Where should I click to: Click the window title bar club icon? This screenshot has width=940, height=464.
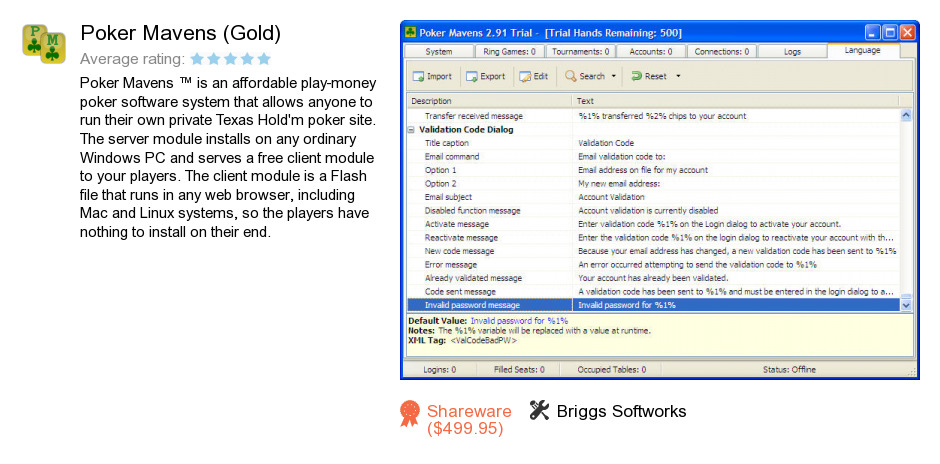411,32
